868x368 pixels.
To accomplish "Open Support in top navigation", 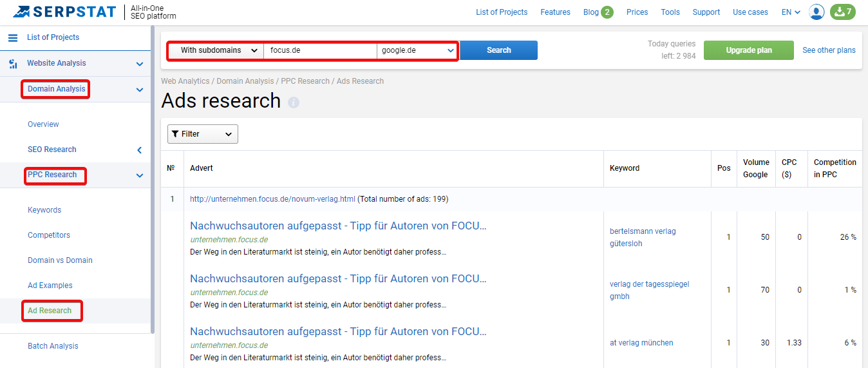I will click(x=706, y=12).
